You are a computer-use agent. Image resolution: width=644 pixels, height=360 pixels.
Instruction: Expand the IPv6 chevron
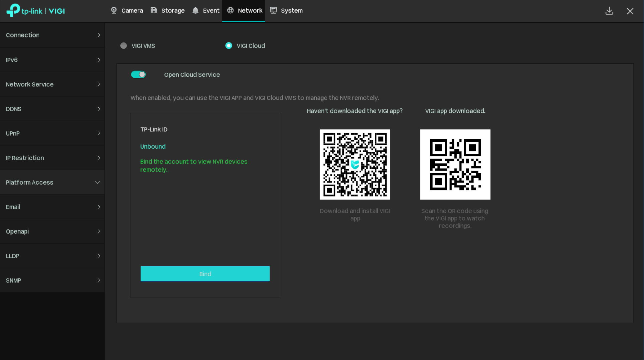(x=99, y=60)
